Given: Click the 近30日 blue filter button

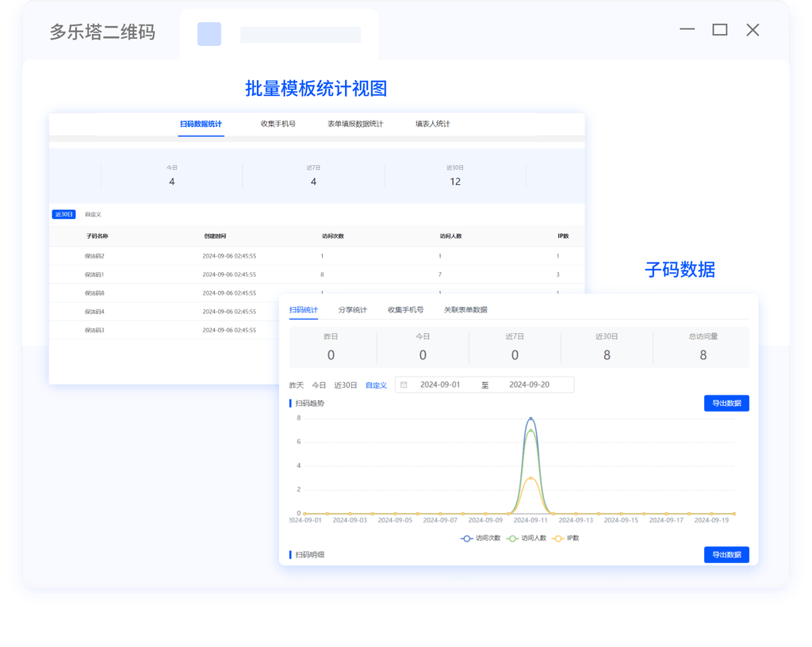Looking at the screenshot, I should 63,212.
